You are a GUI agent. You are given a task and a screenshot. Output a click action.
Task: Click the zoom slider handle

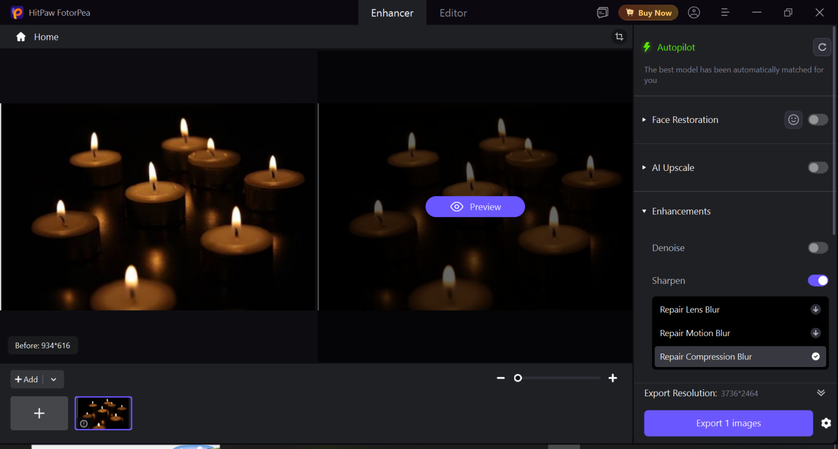click(517, 378)
